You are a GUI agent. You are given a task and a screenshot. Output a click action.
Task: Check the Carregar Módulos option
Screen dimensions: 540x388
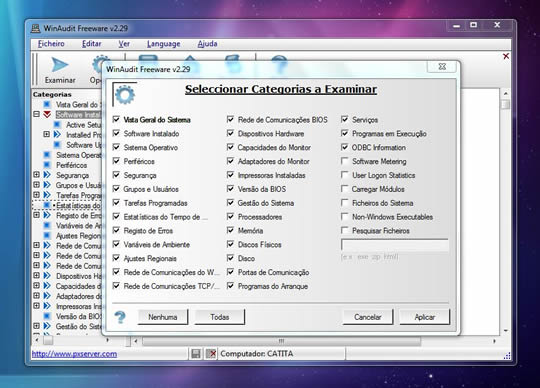pyautogui.click(x=344, y=189)
